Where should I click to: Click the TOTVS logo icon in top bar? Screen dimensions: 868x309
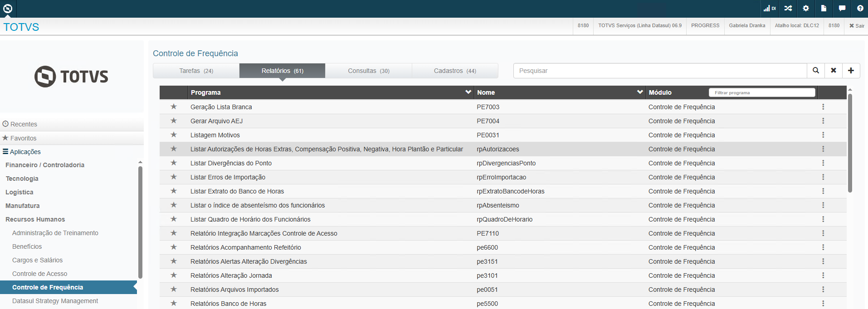click(x=8, y=8)
